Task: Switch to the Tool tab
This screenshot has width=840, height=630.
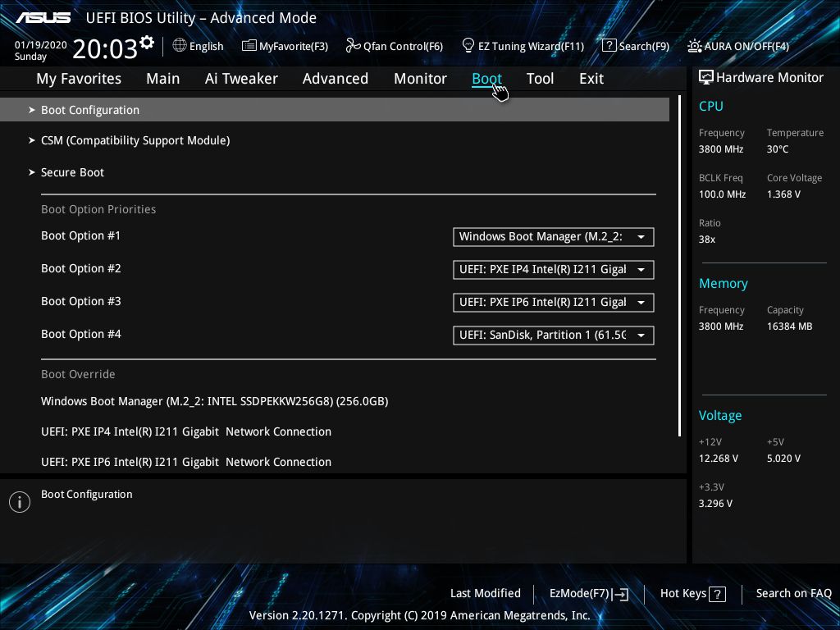Action: [540, 79]
